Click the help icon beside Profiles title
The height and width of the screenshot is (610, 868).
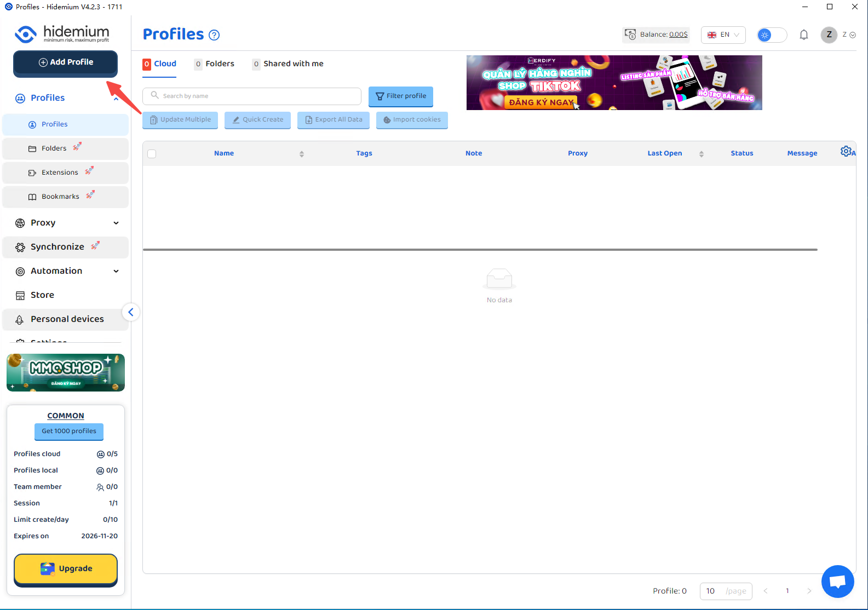(215, 35)
